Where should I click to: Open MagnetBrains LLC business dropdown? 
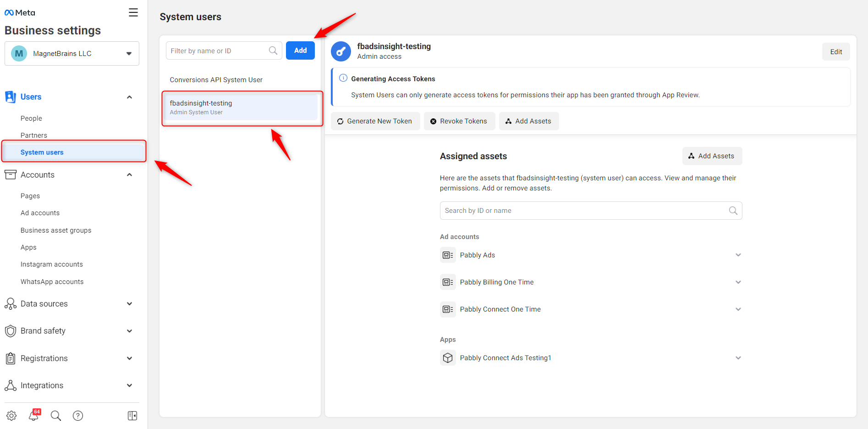[x=72, y=54]
